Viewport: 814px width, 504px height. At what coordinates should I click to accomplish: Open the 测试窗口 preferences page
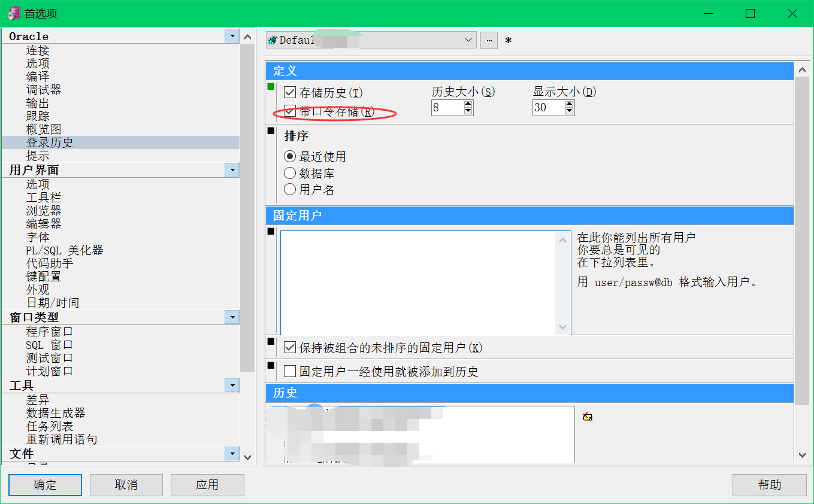[50, 358]
